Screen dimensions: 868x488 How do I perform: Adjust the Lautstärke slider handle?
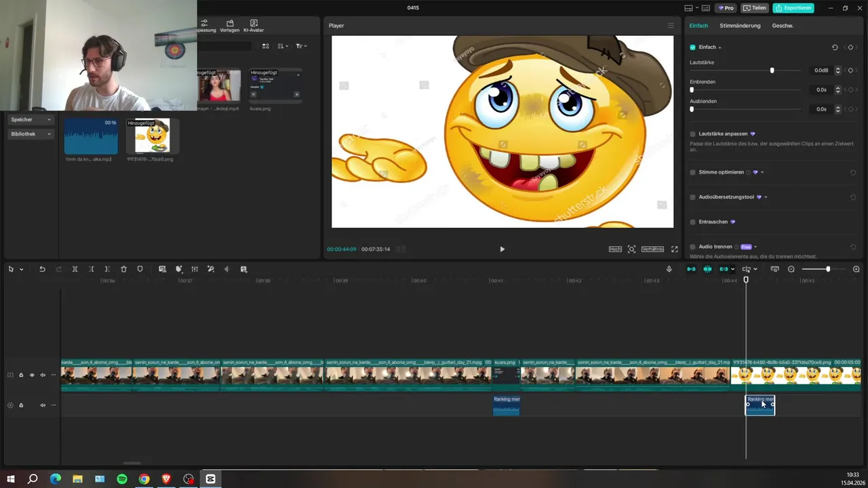point(772,70)
